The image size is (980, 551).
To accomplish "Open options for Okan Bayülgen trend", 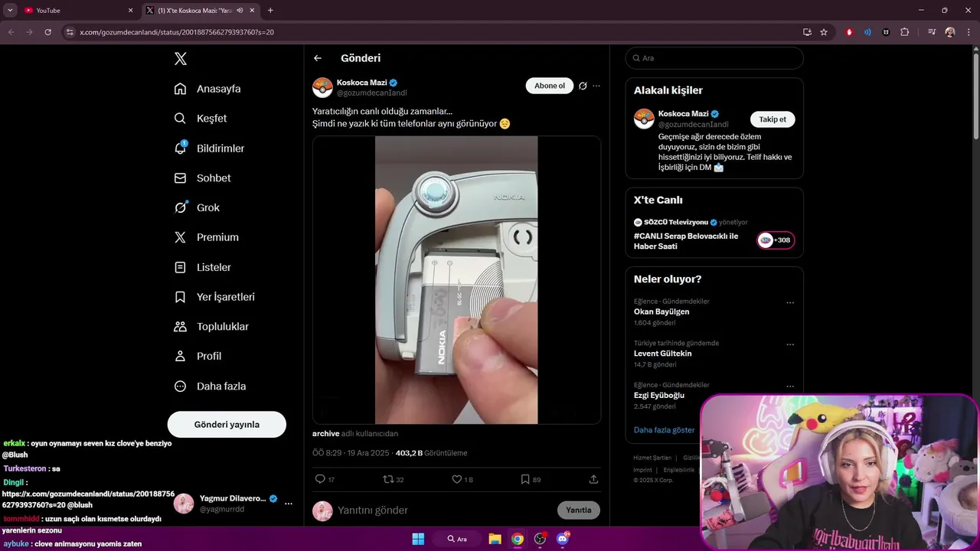I will [x=790, y=303].
